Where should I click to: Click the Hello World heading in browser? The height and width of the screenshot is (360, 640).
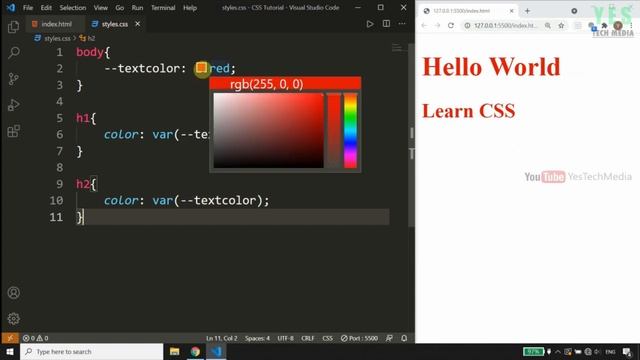click(x=491, y=67)
